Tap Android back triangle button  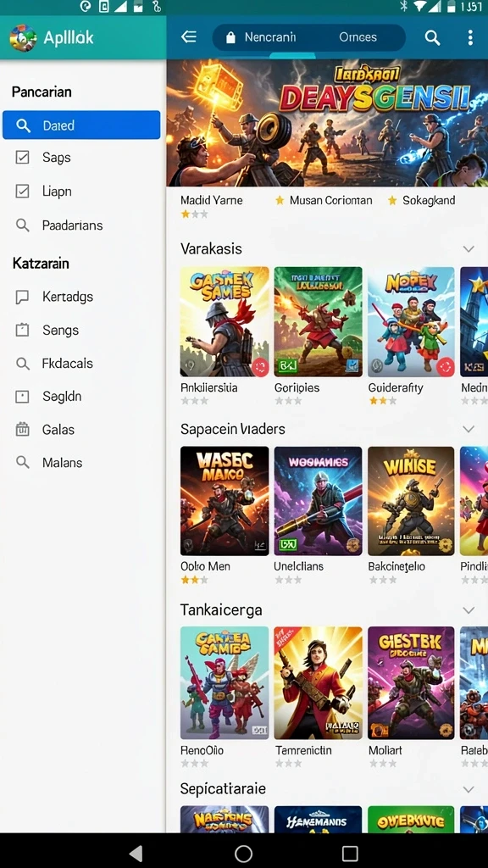(x=136, y=853)
